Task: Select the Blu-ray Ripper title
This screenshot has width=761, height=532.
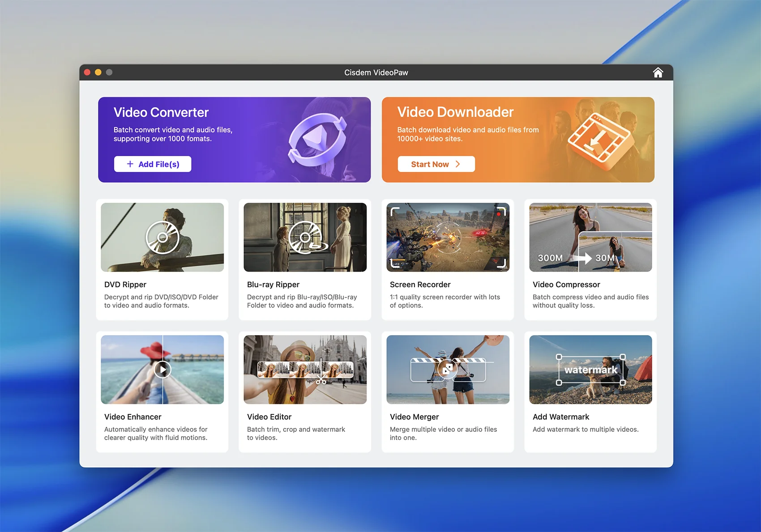Action: (x=273, y=285)
